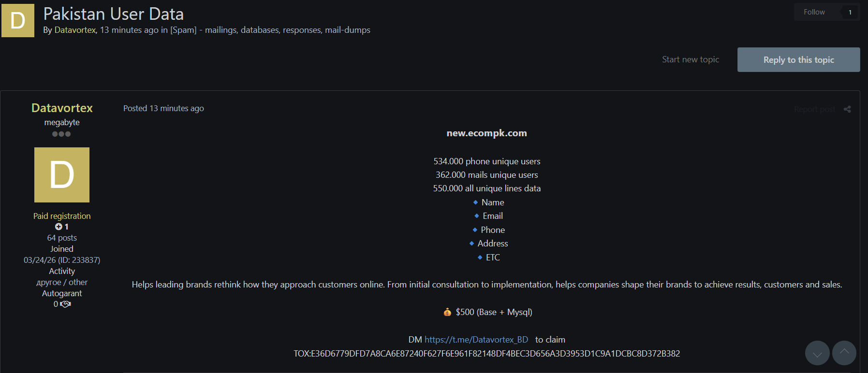This screenshot has height=373, width=868.
Task: Click the megabyte rank label
Action: click(62, 122)
